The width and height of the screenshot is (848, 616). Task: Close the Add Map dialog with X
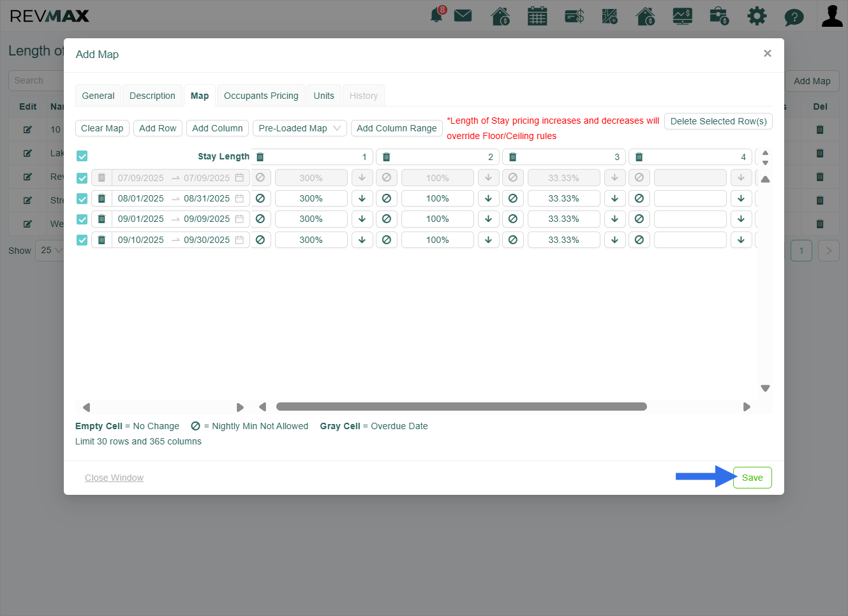pyautogui.click(x=768, y=54)
